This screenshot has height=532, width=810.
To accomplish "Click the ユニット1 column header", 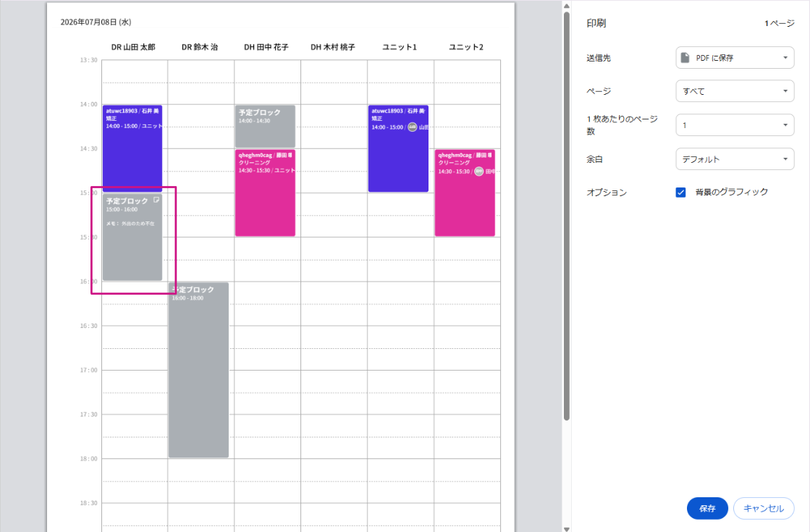I will (x=400, y=47).
